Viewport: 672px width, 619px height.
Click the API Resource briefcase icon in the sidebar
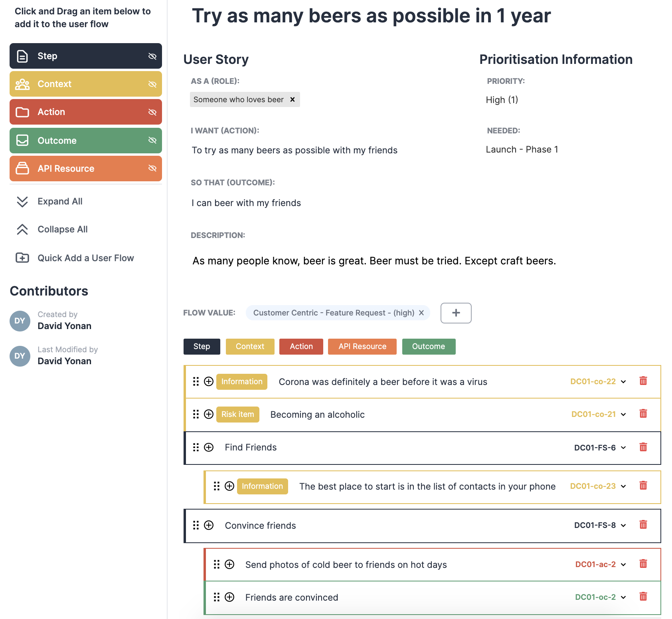click(x=22, y=169)
